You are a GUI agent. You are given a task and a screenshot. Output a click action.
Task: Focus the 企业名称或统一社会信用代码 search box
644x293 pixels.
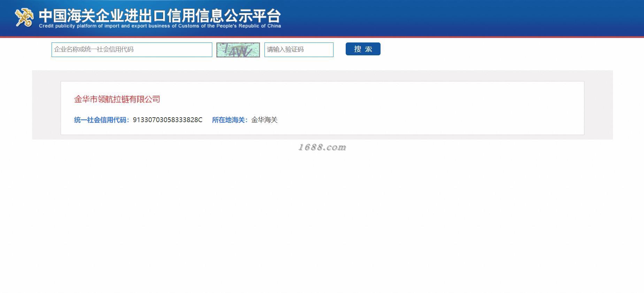pyautogui.click(x=132, y=50)
